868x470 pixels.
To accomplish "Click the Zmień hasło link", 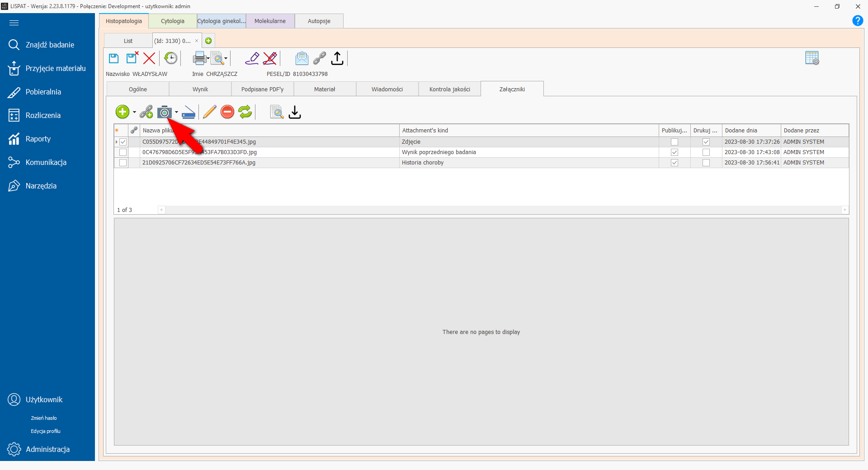I will 44,418.
